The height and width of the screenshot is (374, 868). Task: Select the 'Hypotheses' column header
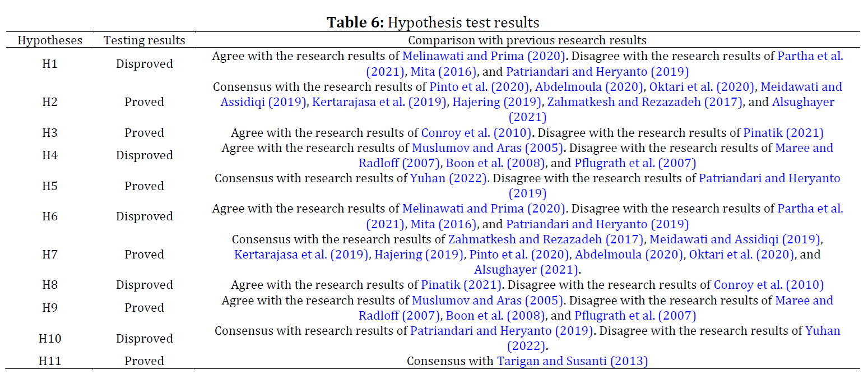pyautogui.click(x=50, y=40)
